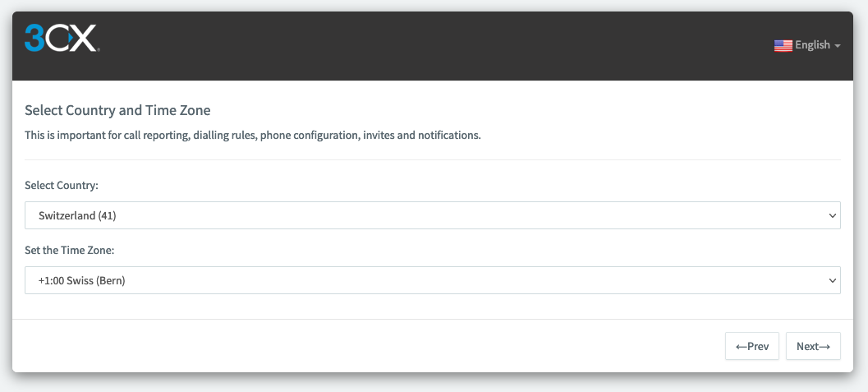Click the US flag icon
The height and width of the screenshot is (392, 868).
(783, 45)
